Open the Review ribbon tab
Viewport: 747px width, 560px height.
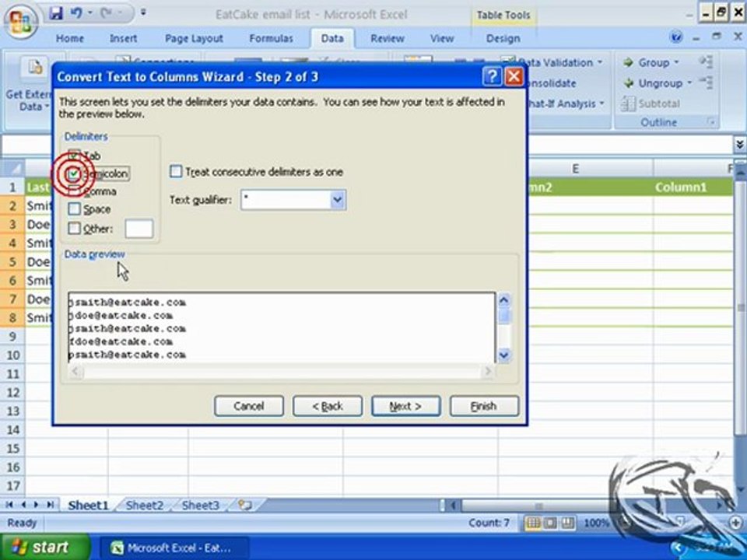point(388,39)
